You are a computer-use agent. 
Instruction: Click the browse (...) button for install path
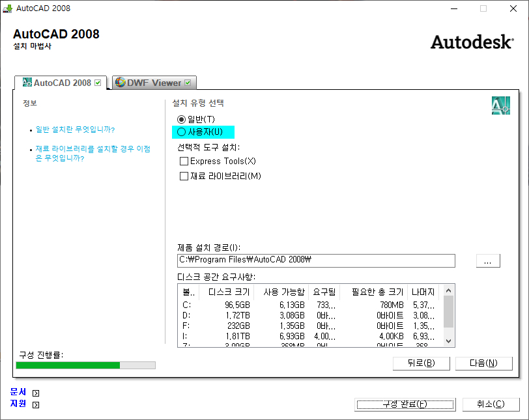(x=488, y=260)
